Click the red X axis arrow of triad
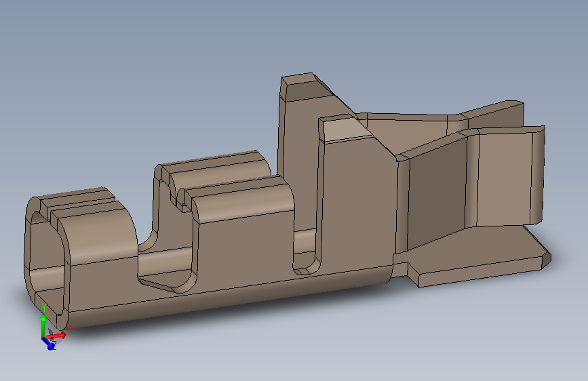 (56, 336)
